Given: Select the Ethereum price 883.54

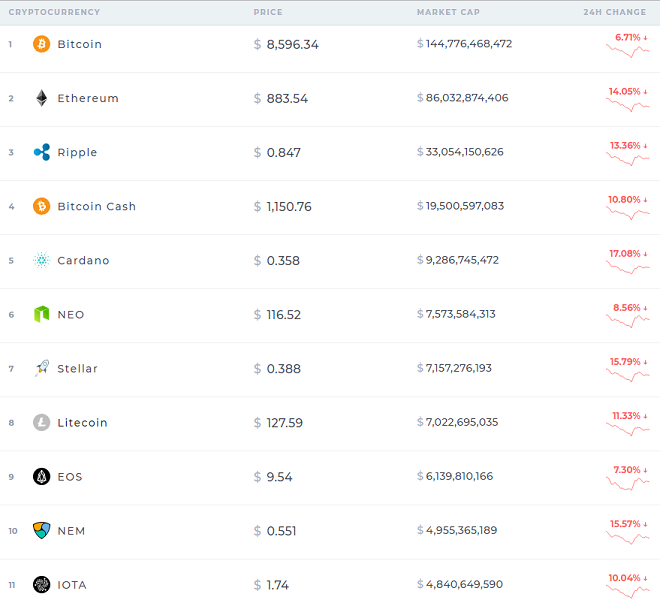Looking at the screenshot, I should tap(287, 98).
